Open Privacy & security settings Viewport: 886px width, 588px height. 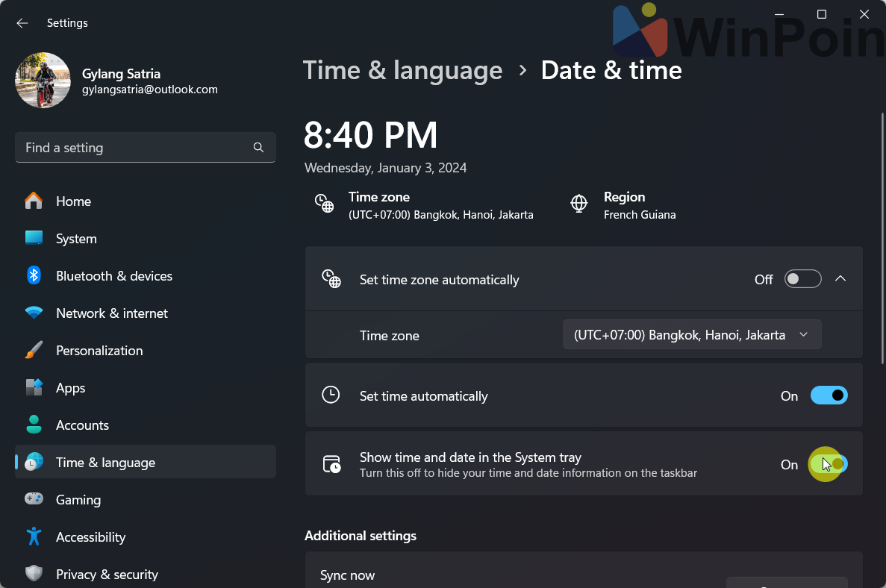pyautogui.click(x=107, y=574)
